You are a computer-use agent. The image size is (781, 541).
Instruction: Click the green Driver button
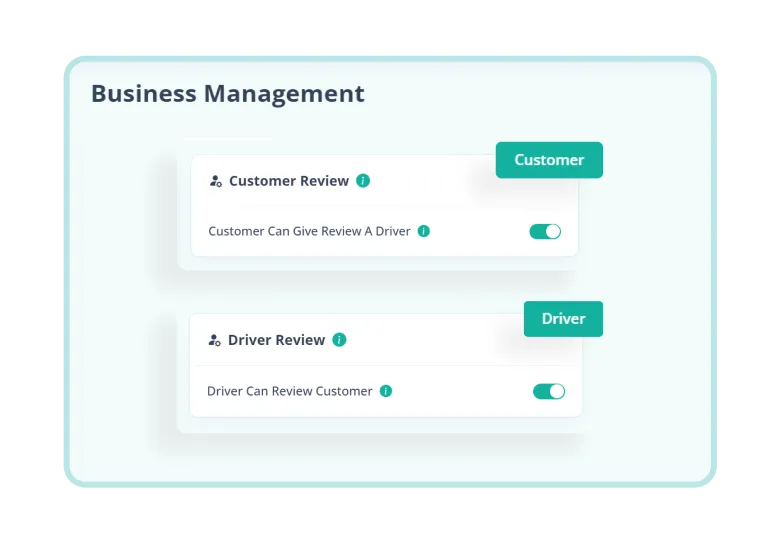pos(563,319)
